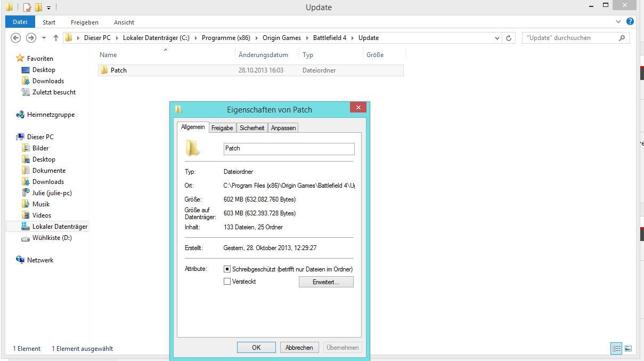Select the Allgemein tab in properties dialog
The height and width of the screenshot is (361, 644).
pos(193,127)
